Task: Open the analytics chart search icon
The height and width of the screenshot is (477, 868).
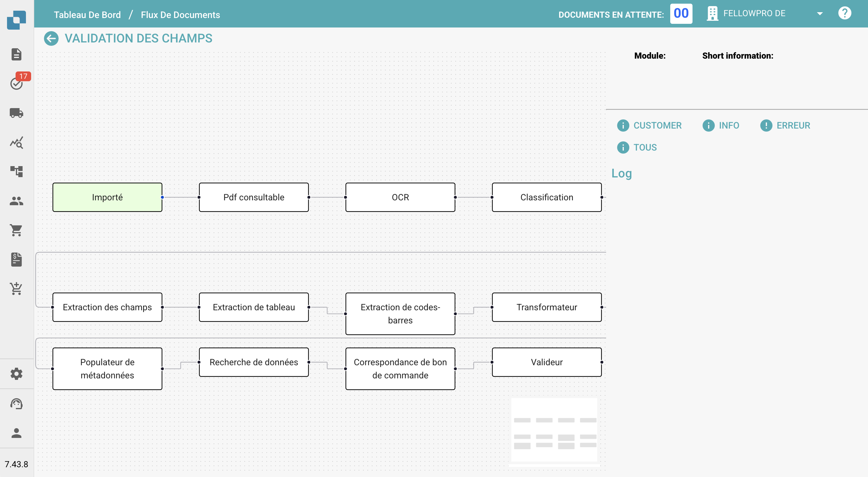Action: pos(16,143)
